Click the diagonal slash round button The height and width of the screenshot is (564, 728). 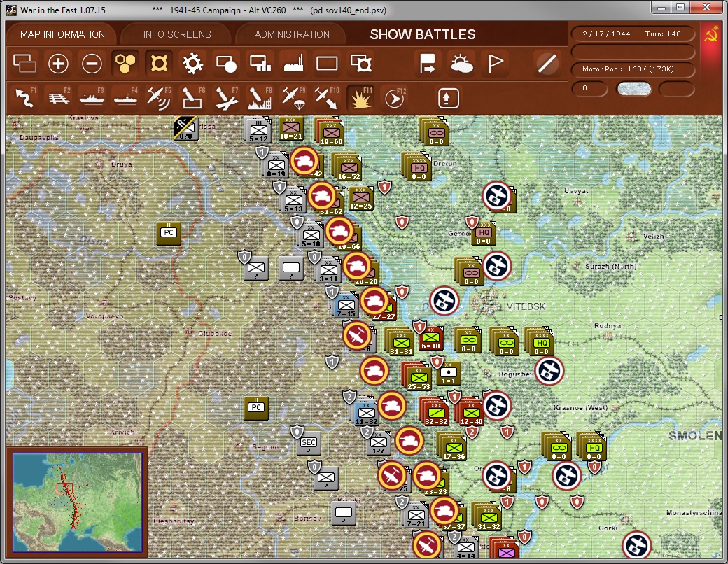pyautogui.click(x=547, y=63)
